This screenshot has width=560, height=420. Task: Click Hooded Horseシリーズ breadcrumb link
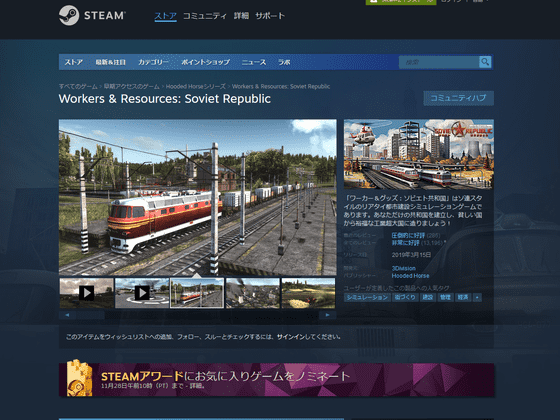[x=195, y=86]
